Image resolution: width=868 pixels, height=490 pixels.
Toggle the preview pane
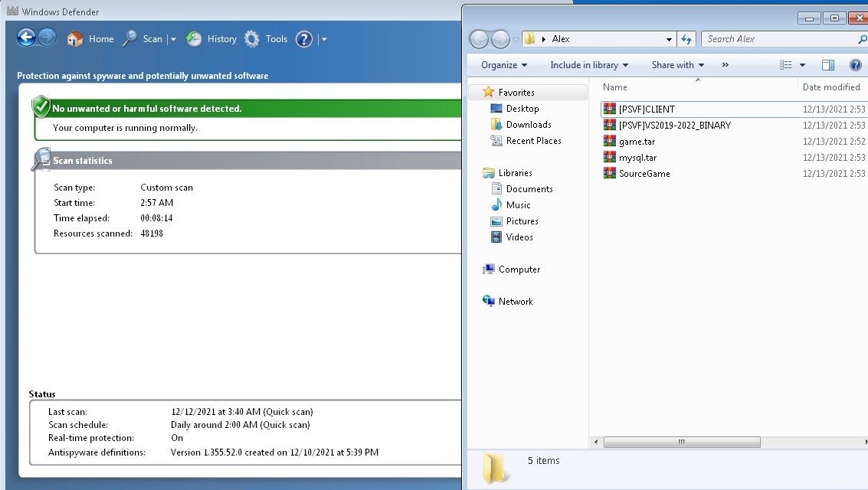(828, 65)
